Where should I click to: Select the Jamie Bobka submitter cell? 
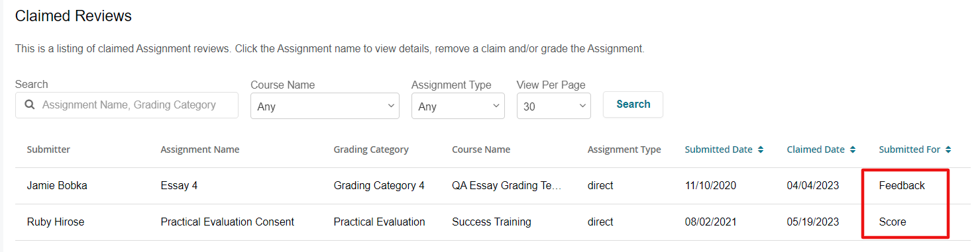click(57, 186)
